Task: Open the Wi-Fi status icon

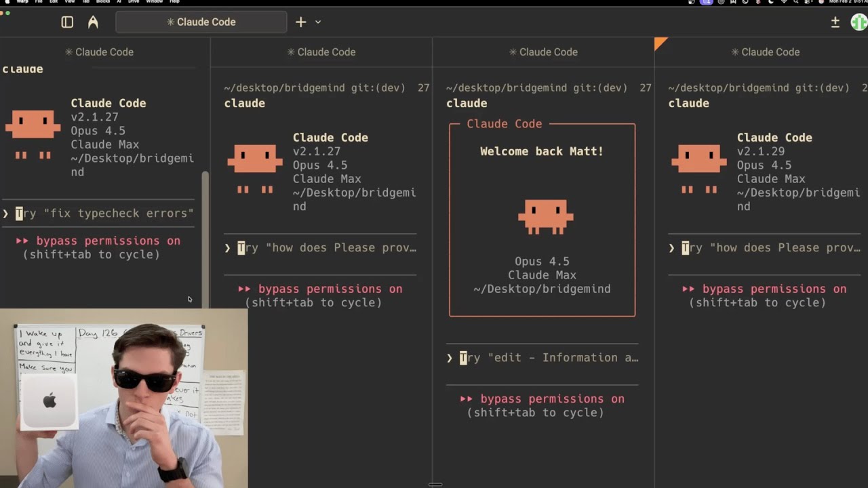Action: coord(785,2)
